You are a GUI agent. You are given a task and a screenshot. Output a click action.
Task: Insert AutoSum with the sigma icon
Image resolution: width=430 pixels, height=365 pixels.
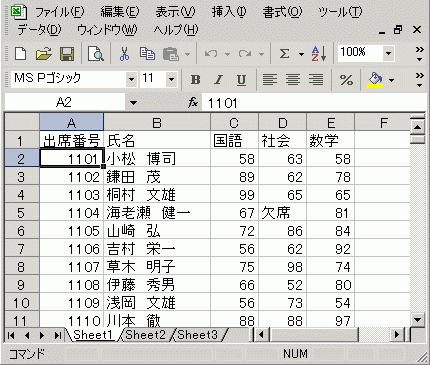click(284, 53)
